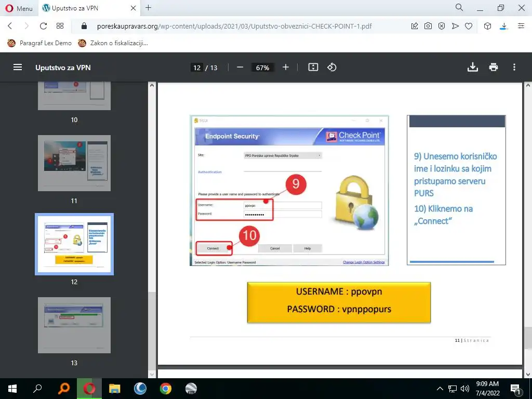Go back to the previous page
The height and width of the screenshot is (399, 532).
pos(10,26)
